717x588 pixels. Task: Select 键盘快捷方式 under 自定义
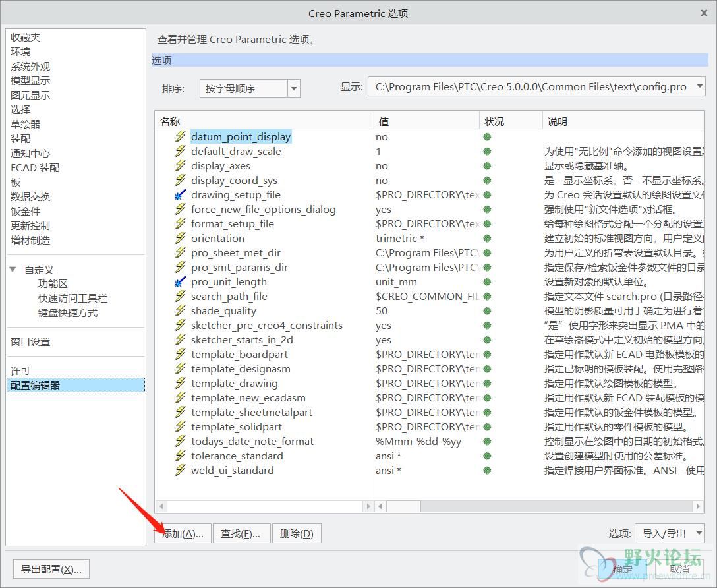point(68,313)
